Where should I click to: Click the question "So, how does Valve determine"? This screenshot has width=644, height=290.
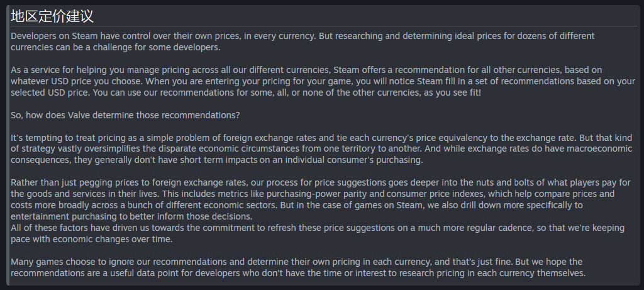pyautogui.click(x=125, y=115)
